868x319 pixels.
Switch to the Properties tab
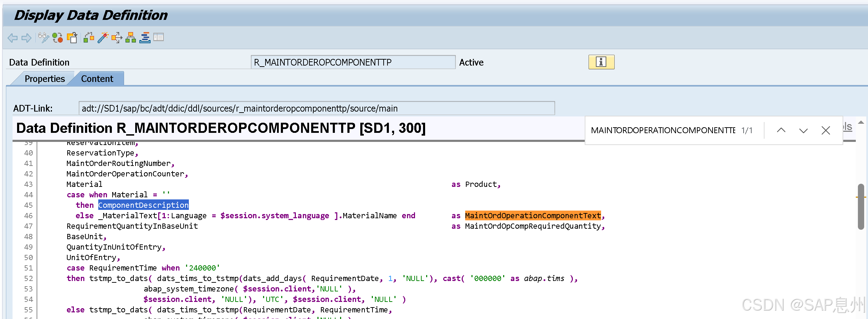[45, 78]
